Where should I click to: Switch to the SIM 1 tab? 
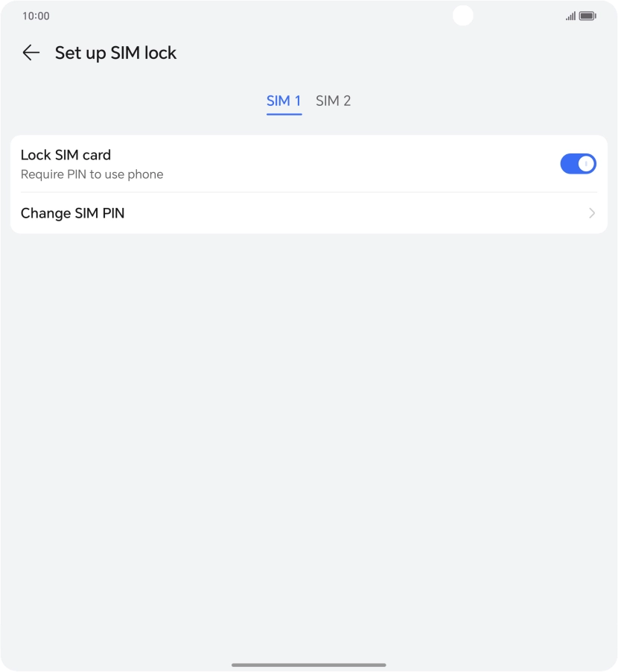pyautogui.click(x=284, y=101)
